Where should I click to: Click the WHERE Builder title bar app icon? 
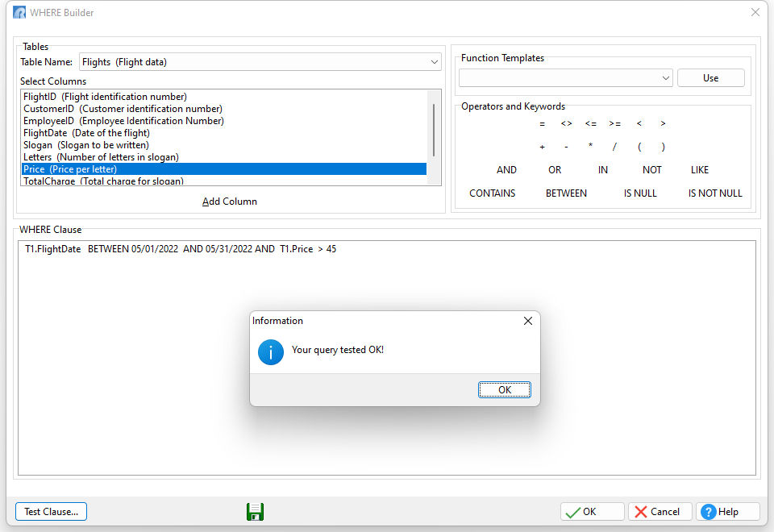point(19,12)
